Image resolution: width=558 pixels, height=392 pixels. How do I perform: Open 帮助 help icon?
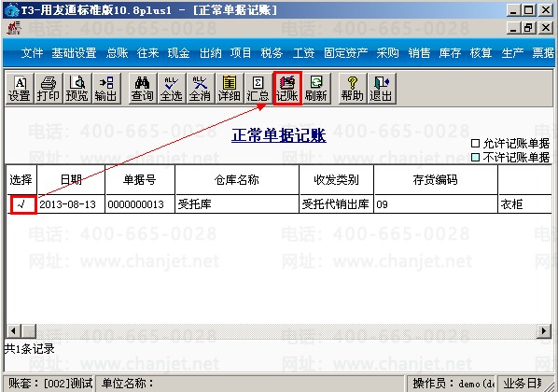pyautogui.click(x=353, y=89)
